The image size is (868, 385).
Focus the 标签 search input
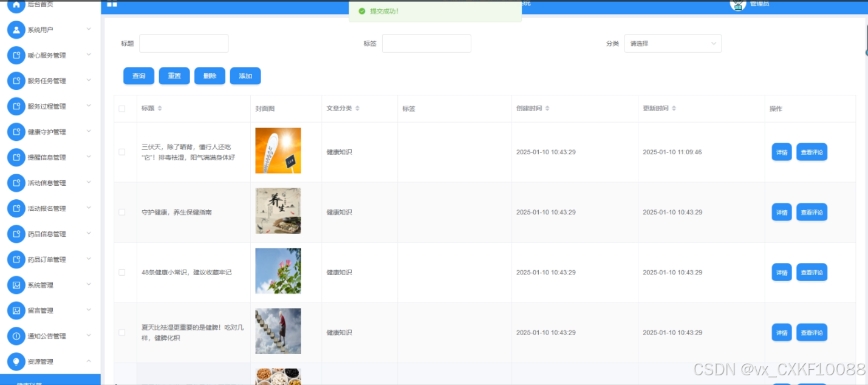pos(426,44)
